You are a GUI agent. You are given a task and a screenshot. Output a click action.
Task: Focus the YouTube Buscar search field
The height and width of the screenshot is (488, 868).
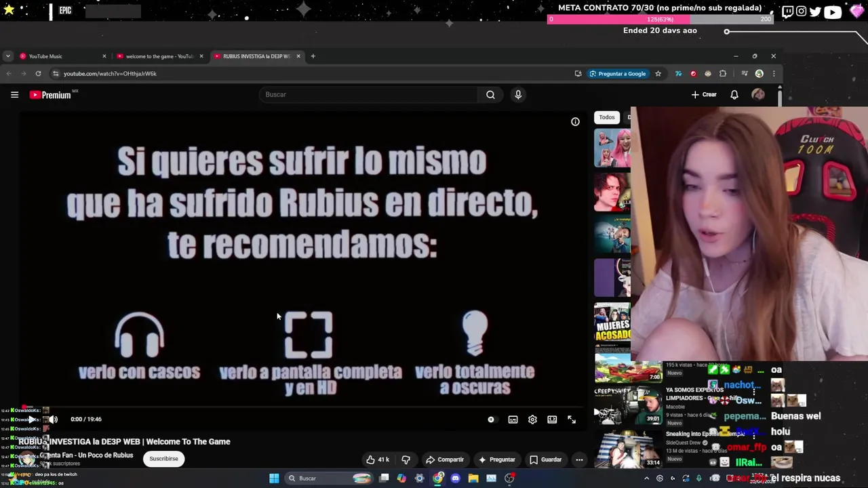point(369,95)
